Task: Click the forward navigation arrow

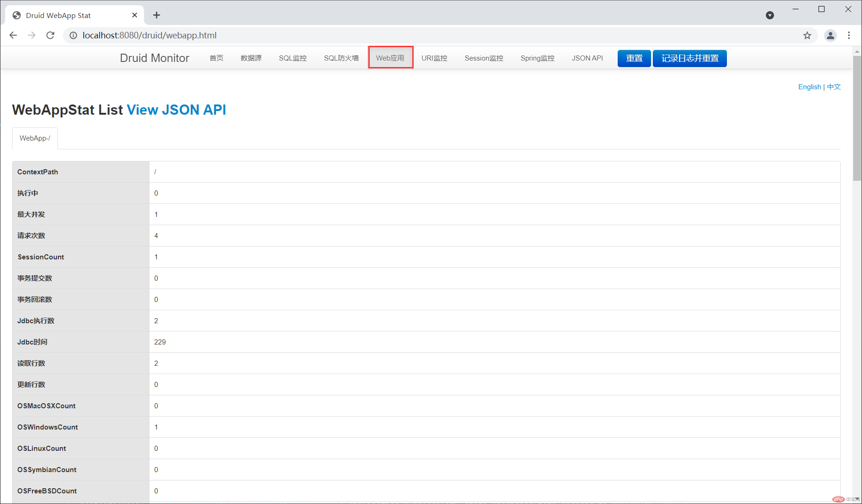Action: click(31, 35)
